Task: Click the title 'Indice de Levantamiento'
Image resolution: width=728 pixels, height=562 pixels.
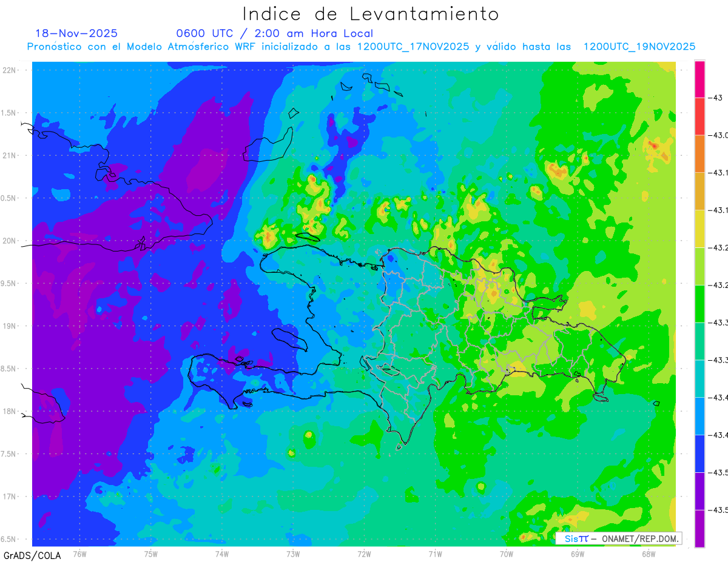Action: pyautogui.click(x=371, y=13)
